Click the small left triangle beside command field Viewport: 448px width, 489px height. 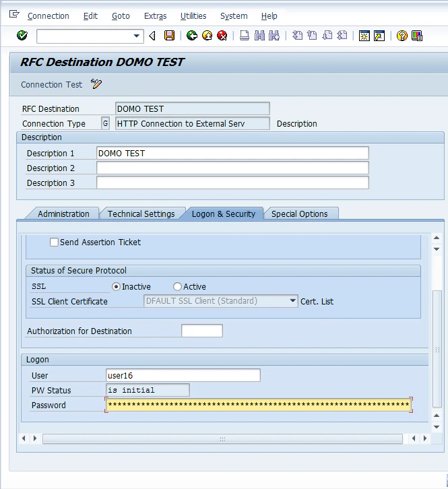click(152, 36)
